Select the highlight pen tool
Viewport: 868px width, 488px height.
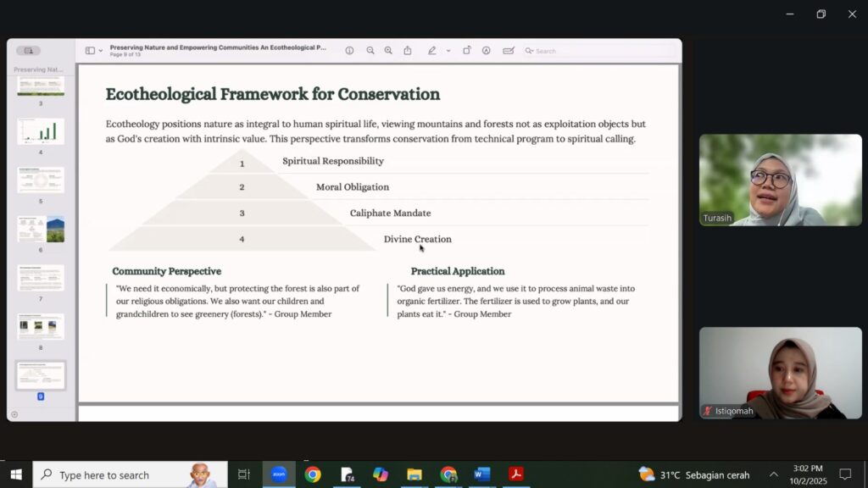pyautogui.click(x=432, y=51)
